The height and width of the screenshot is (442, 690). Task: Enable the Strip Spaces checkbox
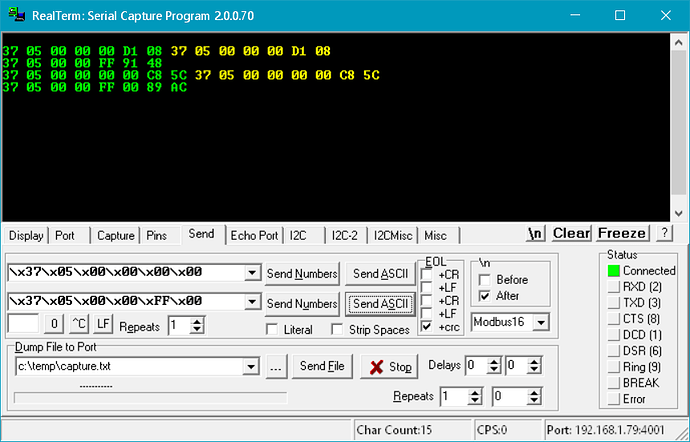tap(338, 329)
